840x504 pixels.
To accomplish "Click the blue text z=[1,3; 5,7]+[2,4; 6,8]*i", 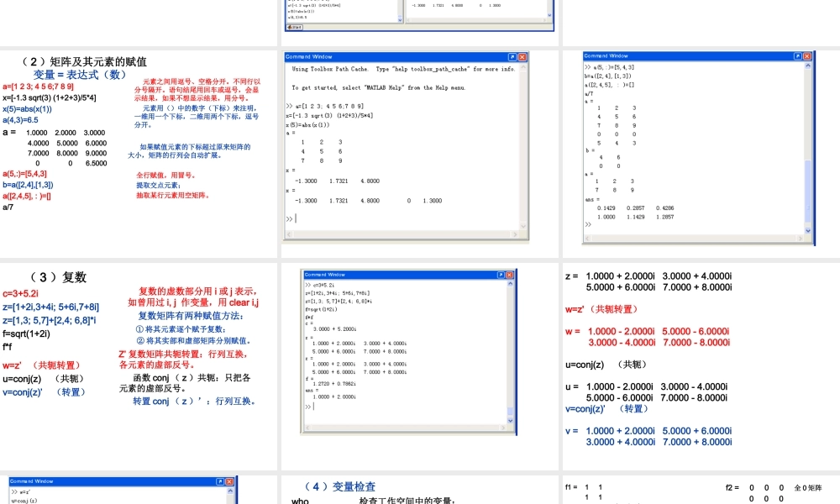I will coord(50,320).
